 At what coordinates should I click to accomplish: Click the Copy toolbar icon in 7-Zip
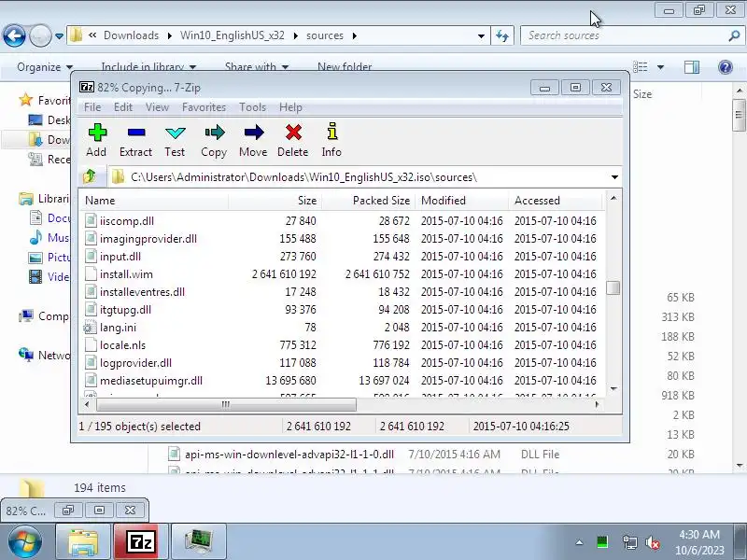point(214,133)
